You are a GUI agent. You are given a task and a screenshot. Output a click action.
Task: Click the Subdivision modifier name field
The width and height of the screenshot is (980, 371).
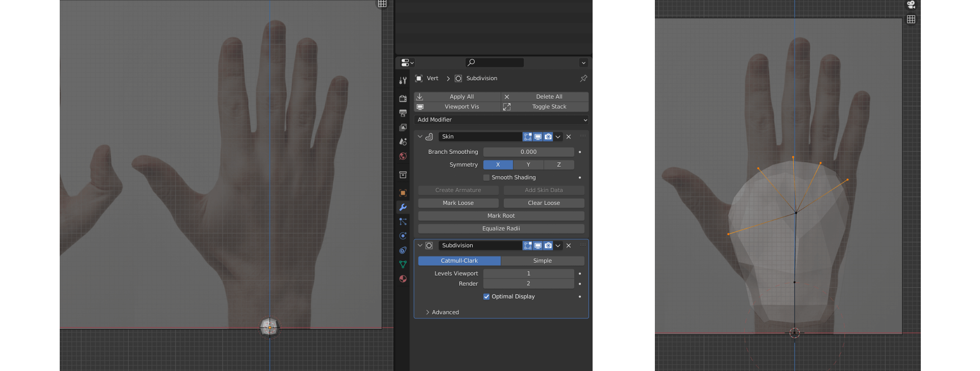pyautogui.click(x=480, y=245)
